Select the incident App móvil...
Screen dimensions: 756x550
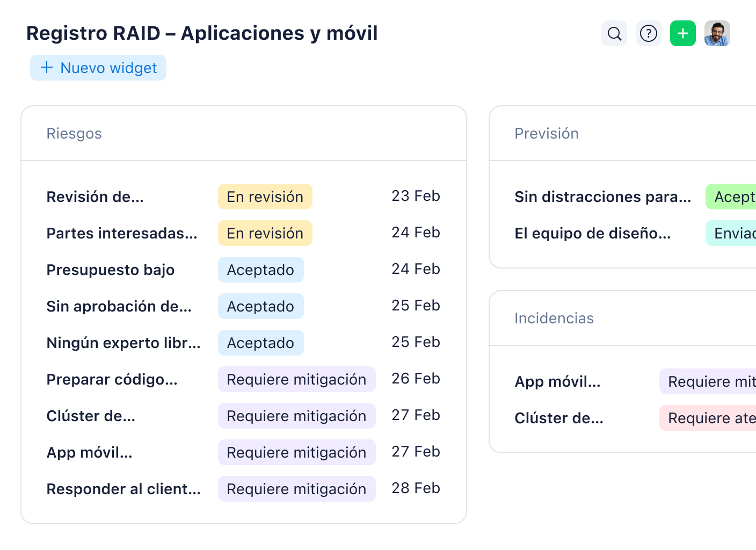click(558, 382)
